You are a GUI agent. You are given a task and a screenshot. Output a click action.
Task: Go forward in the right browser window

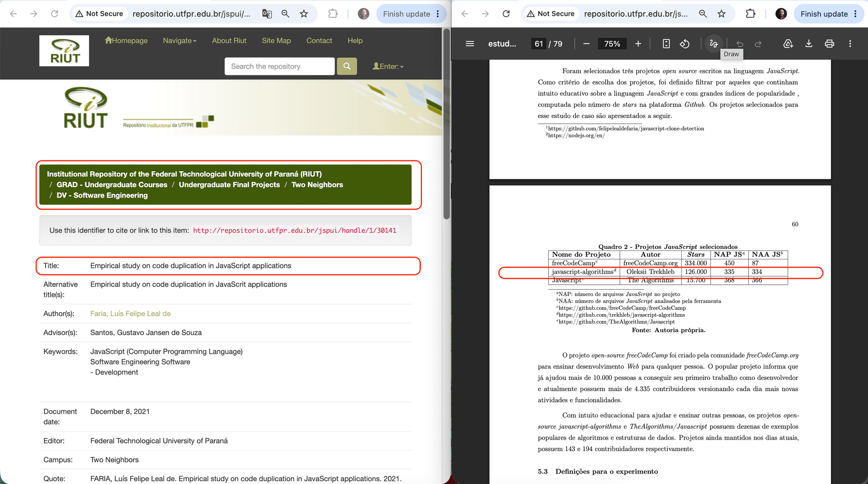[485, 14]
